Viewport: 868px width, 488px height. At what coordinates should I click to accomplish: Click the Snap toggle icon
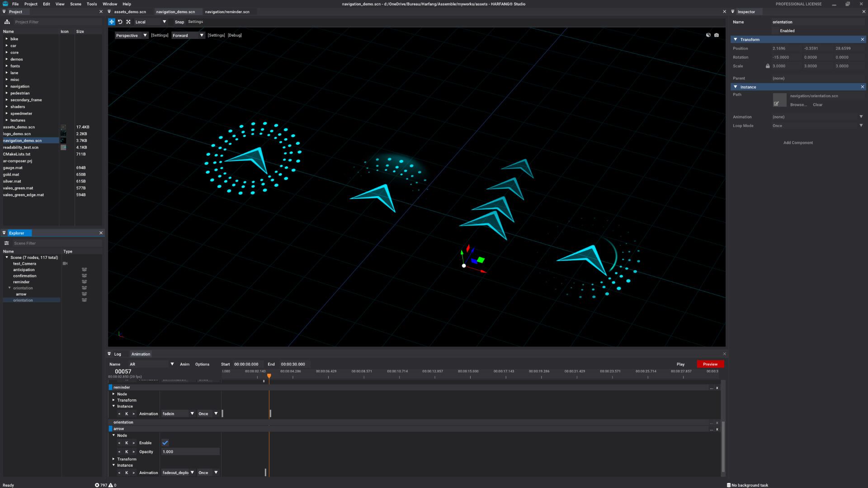(x=179, y=22)
